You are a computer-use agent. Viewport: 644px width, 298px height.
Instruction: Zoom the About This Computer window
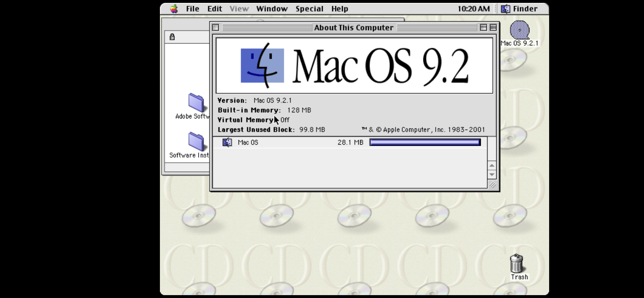pyautogui.click(x=483, y=27)
